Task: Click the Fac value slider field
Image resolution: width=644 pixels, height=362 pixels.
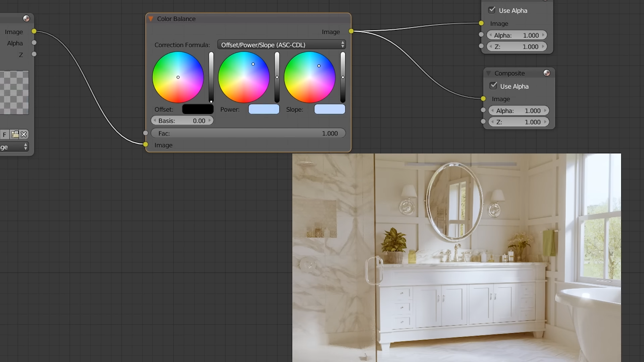Action: [x=248, y=133]
